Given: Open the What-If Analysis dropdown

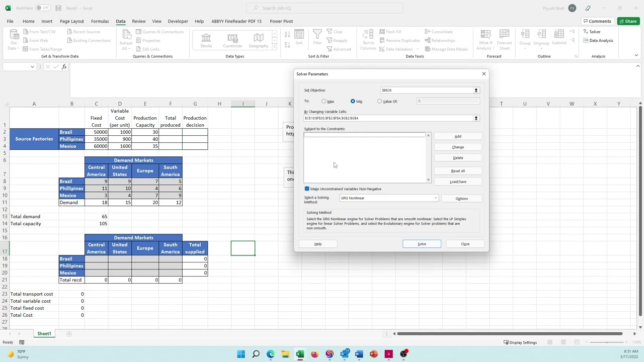Looking at the screenshot, I should pos(486,40).
